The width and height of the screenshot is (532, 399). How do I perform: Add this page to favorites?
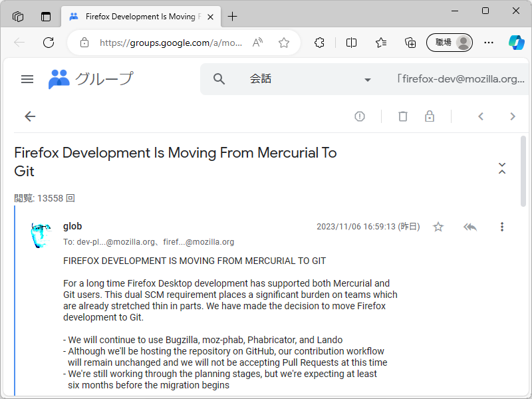tap(284, 43)
